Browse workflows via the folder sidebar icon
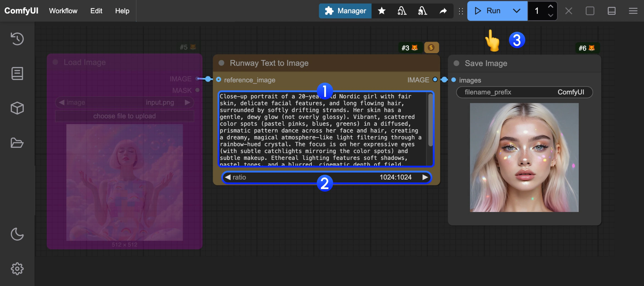 tap(17, 143)
